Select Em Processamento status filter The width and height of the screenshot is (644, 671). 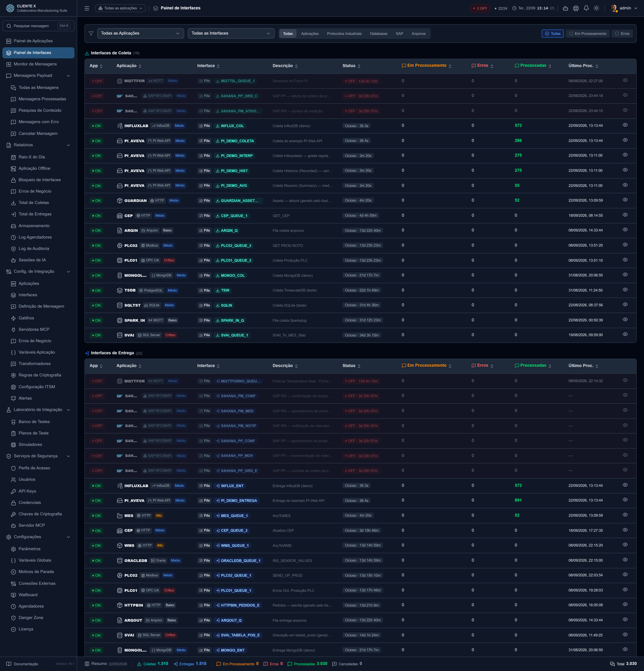tap(587, 34)
